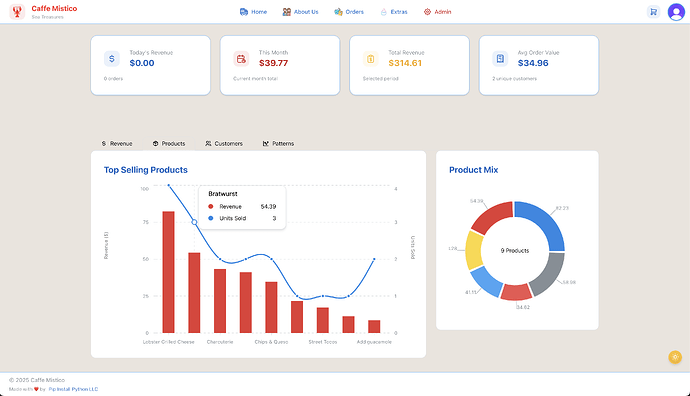Viewport: 690px width, 396px height.
Task: Go to the About Us page
Action: click(x=300, y=12)
